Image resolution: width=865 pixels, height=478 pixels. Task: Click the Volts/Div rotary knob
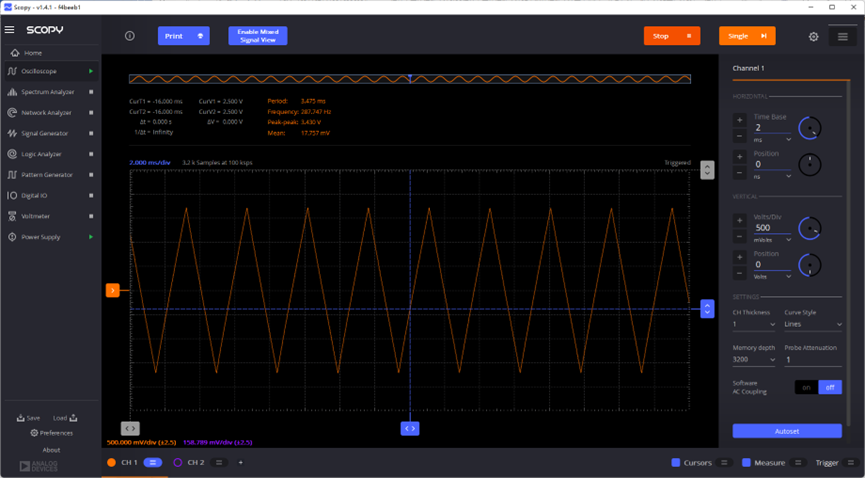coord(810,229)
